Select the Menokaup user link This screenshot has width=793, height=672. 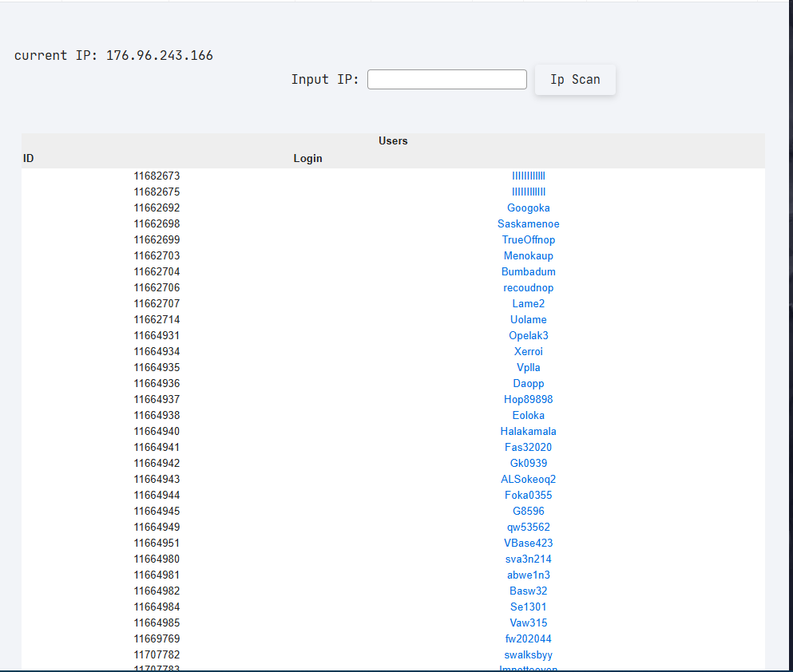click(x=529, y=255)
